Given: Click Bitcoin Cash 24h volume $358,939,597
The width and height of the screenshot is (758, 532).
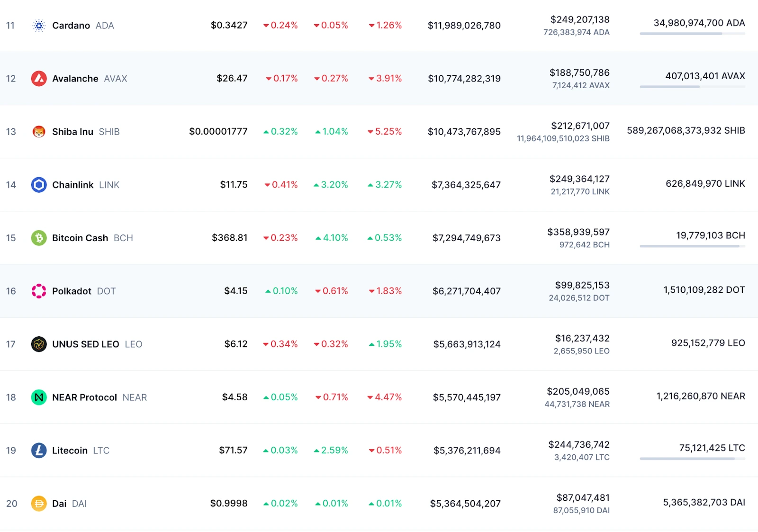Looking at the screenshot, I should [578, 232].
